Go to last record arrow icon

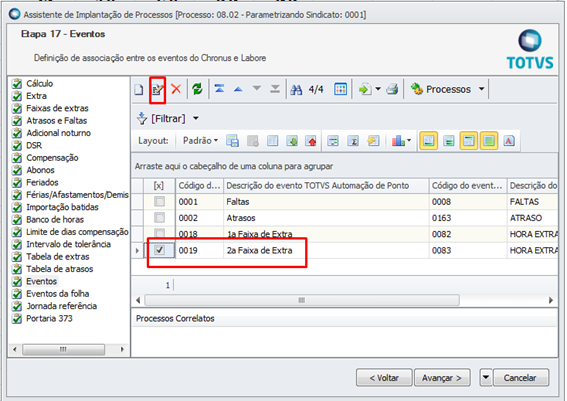click(275, 89)
